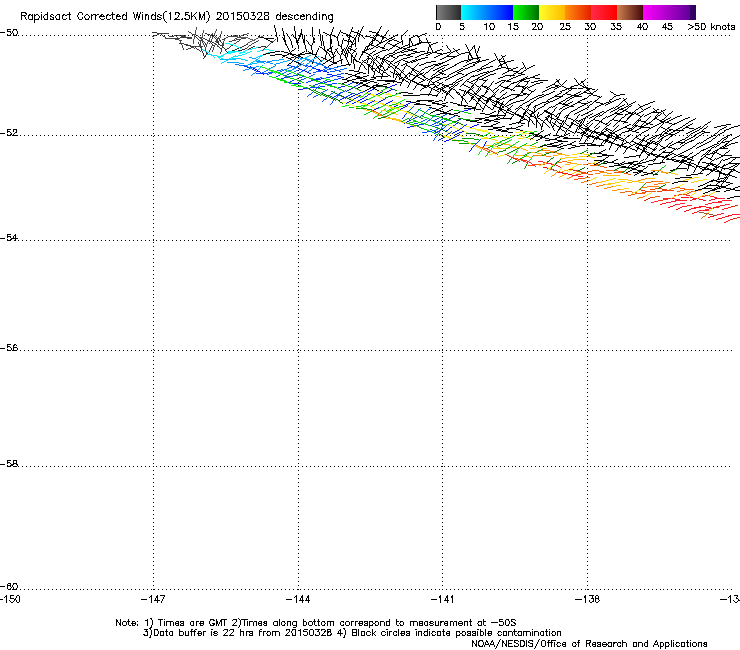
Task: Click the date '20150328' in the title
Action: pos(243,16)
